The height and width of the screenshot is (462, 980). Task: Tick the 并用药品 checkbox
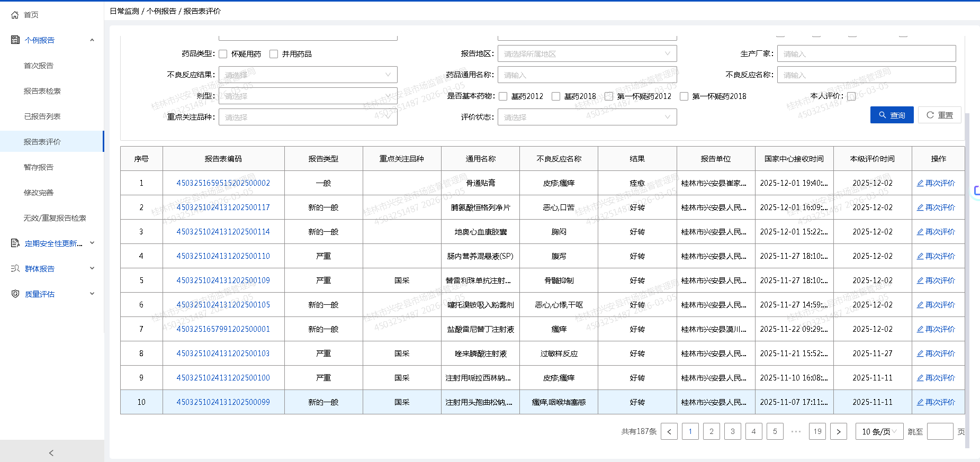click(274, 54)
